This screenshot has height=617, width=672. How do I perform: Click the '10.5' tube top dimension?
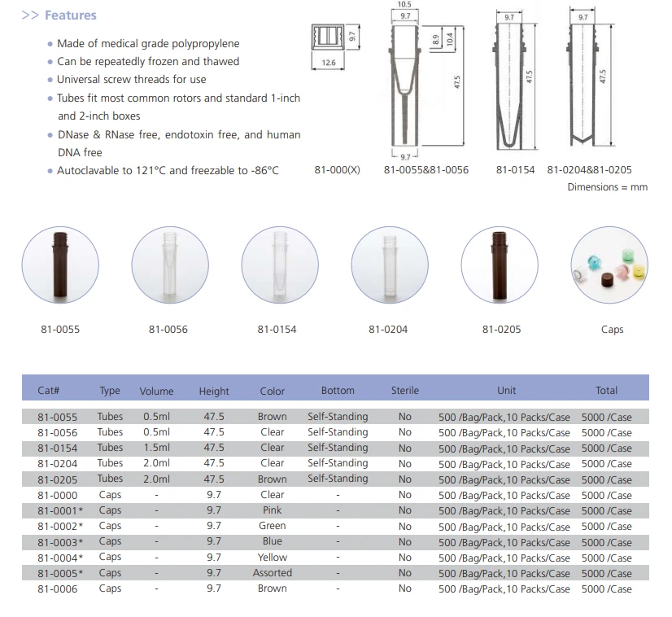(404, 4)
